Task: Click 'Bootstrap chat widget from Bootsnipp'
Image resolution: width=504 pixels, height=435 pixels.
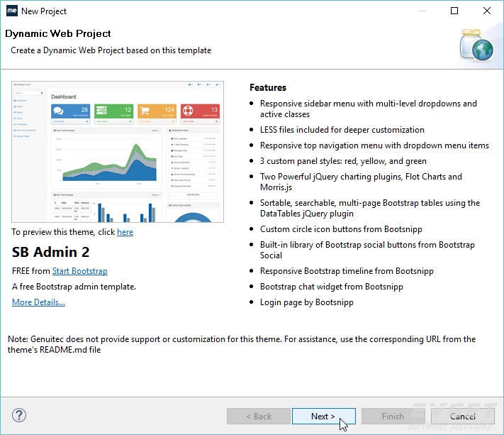Action: (332, 287)
